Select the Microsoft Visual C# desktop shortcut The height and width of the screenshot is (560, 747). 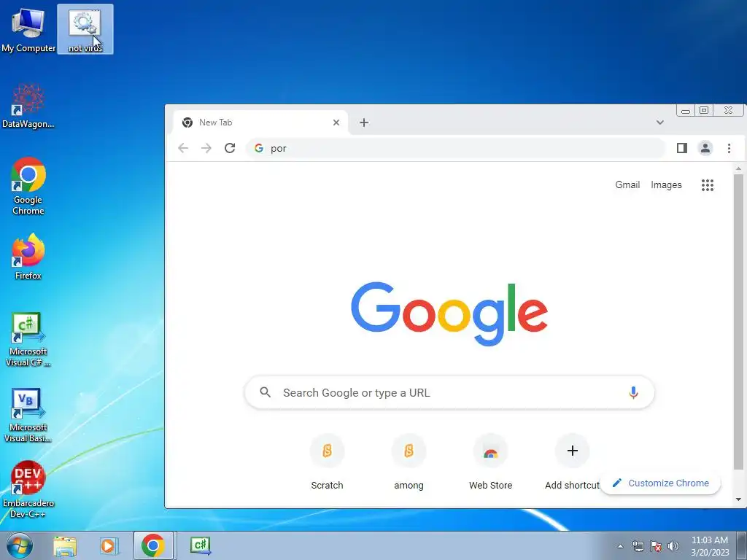click(x=28, y=340)
